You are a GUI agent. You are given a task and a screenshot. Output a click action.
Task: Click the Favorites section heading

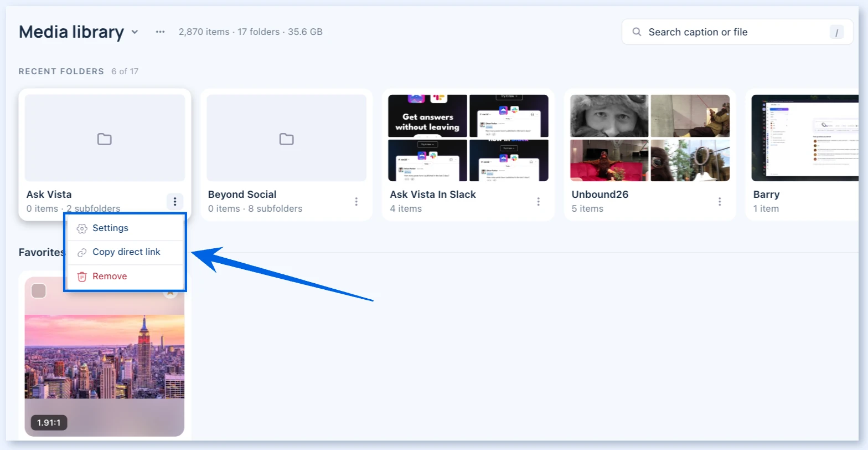click(x=42, y=252)
